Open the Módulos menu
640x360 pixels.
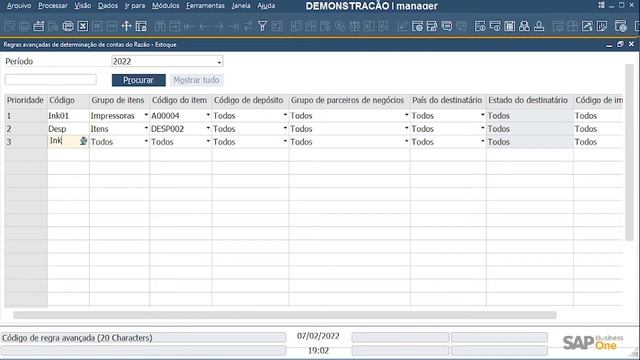[x=165, y=6]
